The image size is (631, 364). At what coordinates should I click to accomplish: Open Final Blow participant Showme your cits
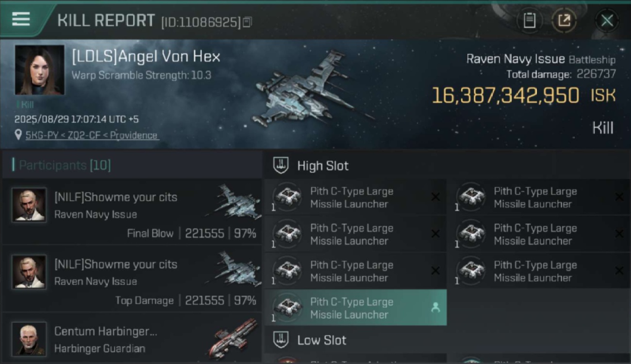coord(132,212)
